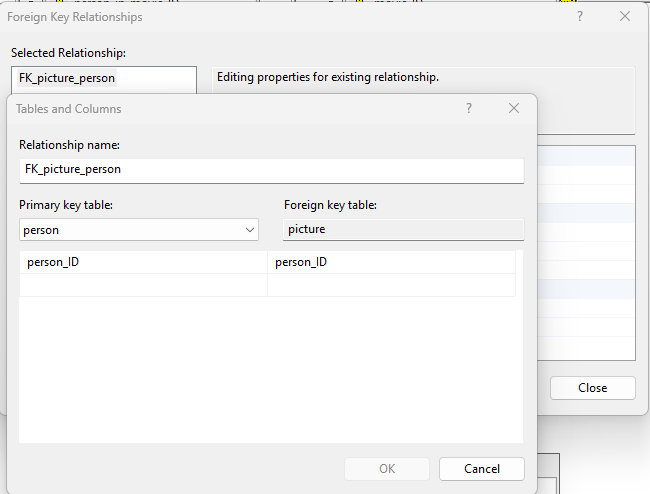Click blank area below the column mapping rows
The image size is (650, 494).
click(x=270, y=370)
